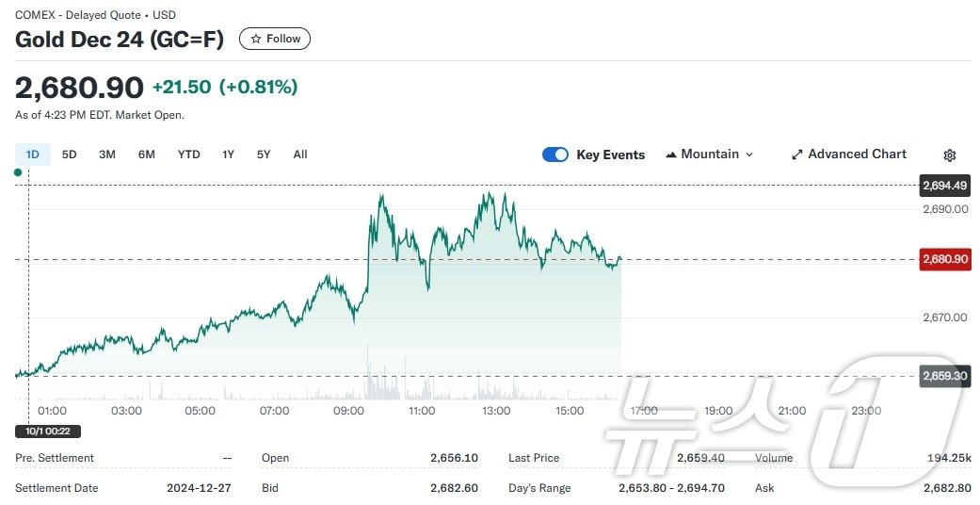Image resolution: width=980 pixels, height=505 pixels.
Task: Select the 1Y time range
Action: (228, 155)
